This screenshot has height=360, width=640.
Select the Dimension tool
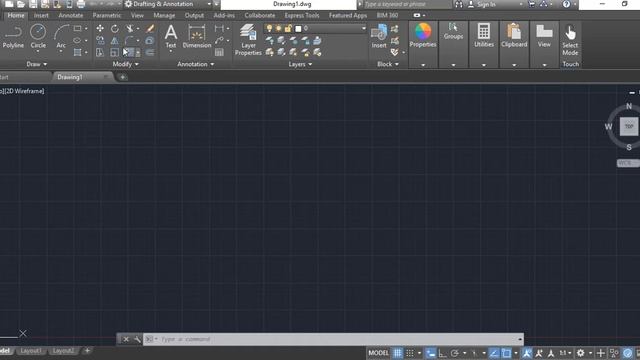[x=197, y=36]
